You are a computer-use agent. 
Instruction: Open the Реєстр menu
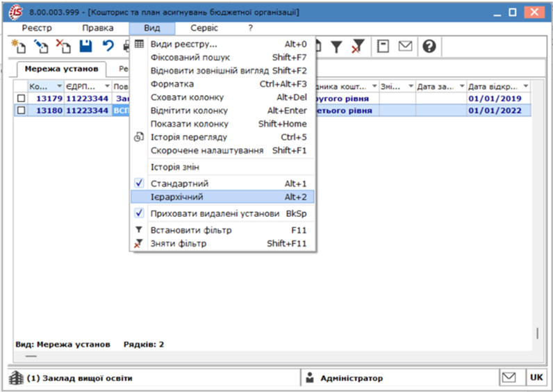pos(37,28)
